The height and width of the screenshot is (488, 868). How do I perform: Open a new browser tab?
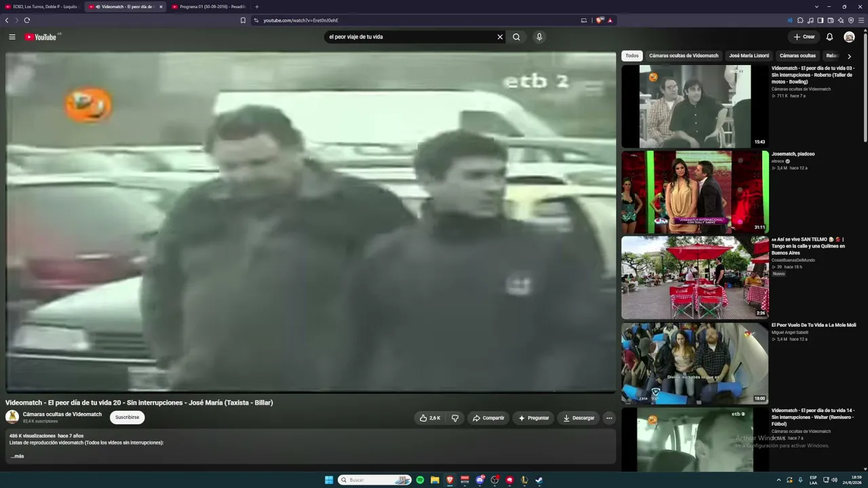pos(257,7)
